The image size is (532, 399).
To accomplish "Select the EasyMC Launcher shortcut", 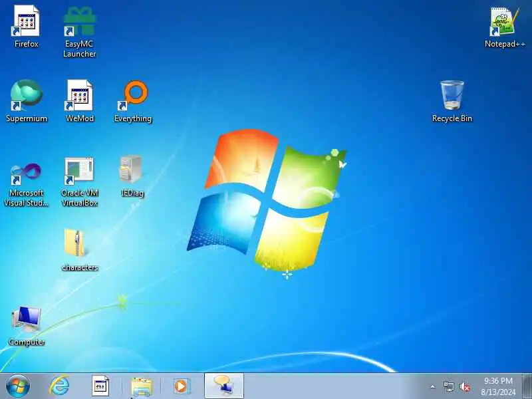I will [79, 31].
